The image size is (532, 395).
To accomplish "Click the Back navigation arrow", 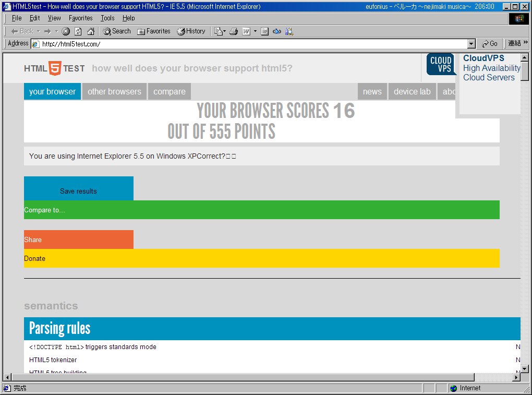I will [x=22, y=31].
